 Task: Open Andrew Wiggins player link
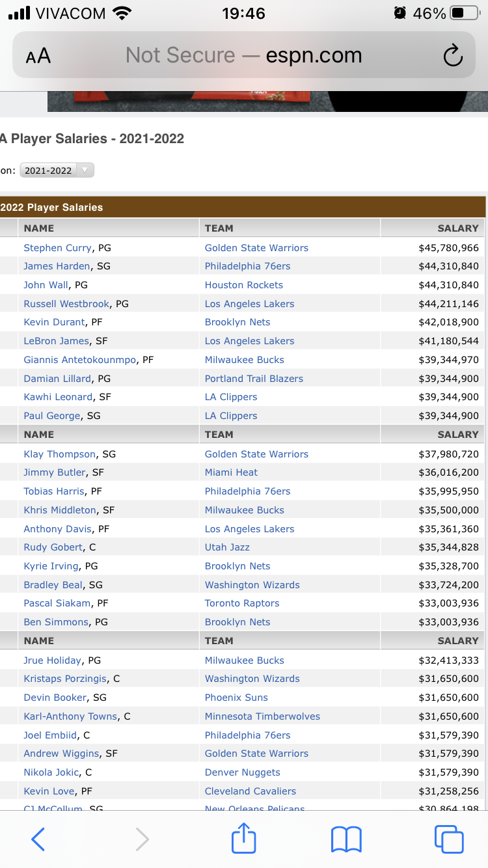tap(61, 753)
